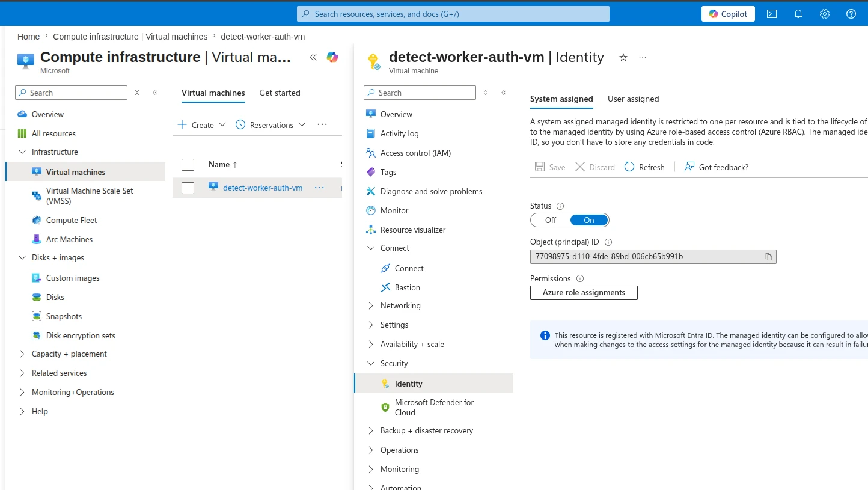Open row ellipsis for detect-worker-auth-vm
868x490 pixels.
[x=319, y=188]
